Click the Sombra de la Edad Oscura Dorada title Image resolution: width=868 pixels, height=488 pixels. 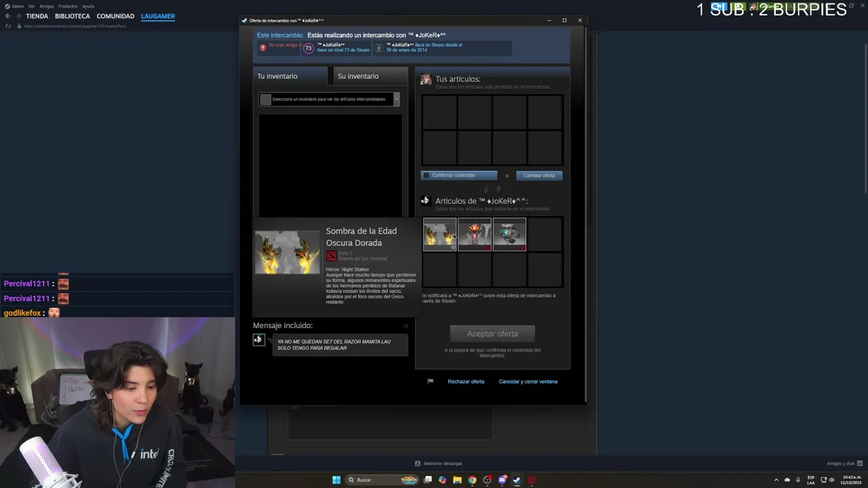pyautogui.click(x=361, y=237)
